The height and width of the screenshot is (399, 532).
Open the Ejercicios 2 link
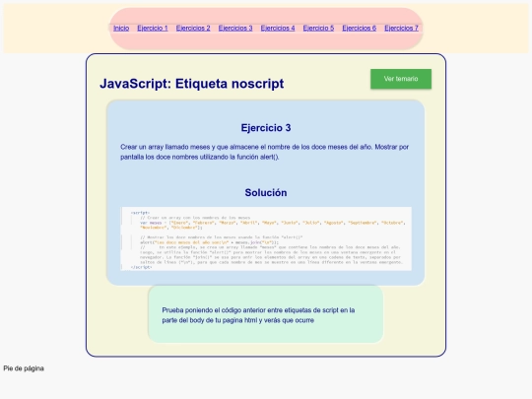pos(193,29)
